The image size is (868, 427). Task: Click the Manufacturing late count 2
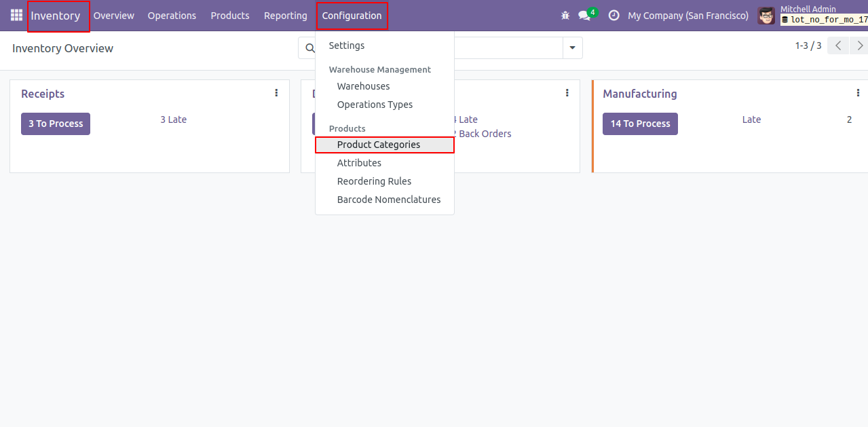point(849,119)
